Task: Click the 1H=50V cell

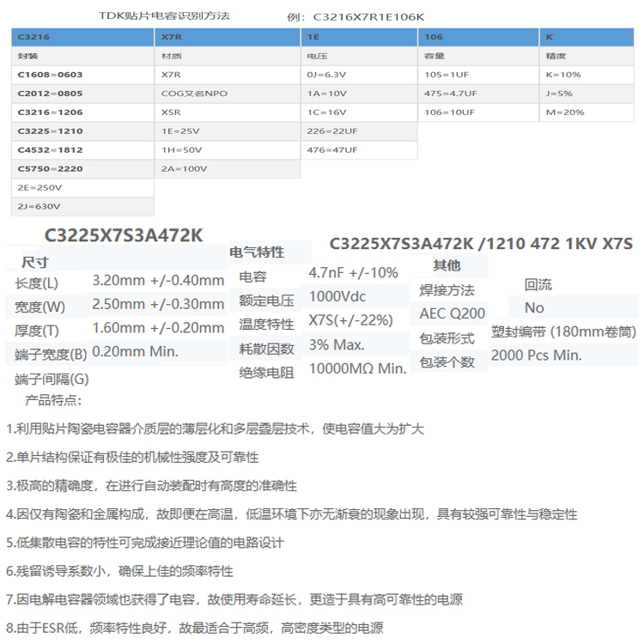Action: (x=228, y=150)
